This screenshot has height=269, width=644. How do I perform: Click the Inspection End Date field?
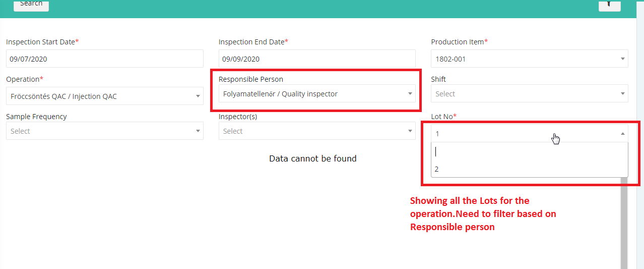coord(317,59)
